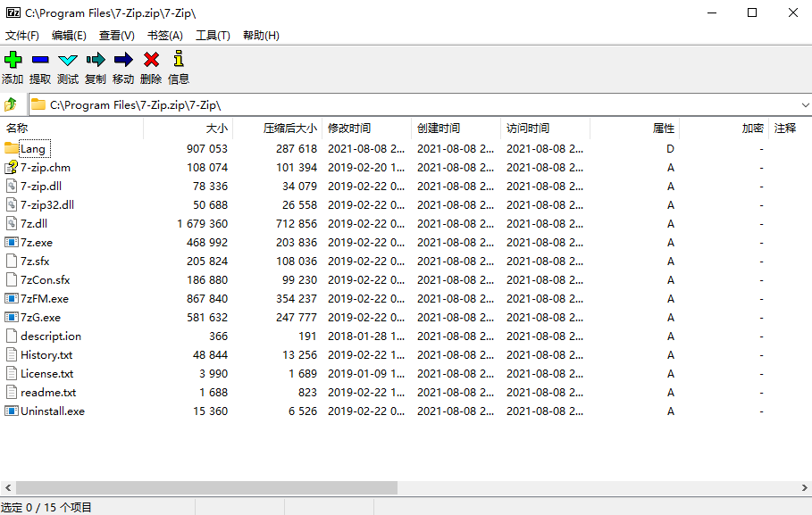Click the 7z.exe application icon
The image size is (812, 515).
pyautogui.click(x=12, y=242)
